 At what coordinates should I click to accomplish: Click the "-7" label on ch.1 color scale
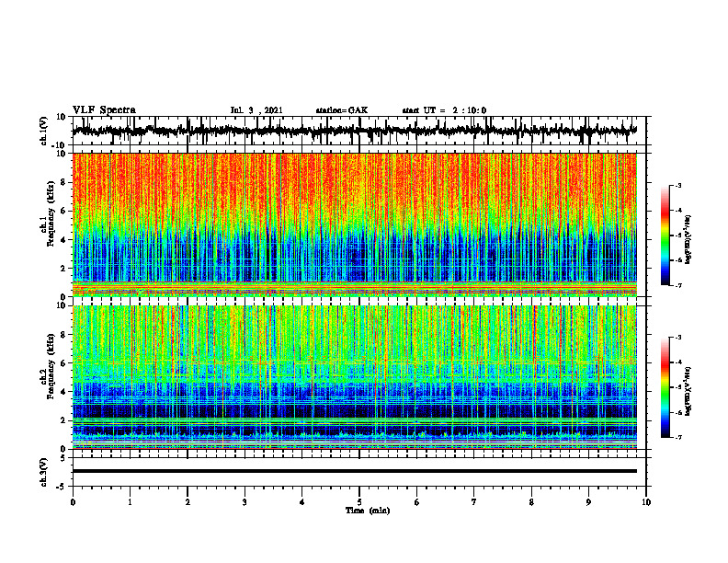(678, 285)
